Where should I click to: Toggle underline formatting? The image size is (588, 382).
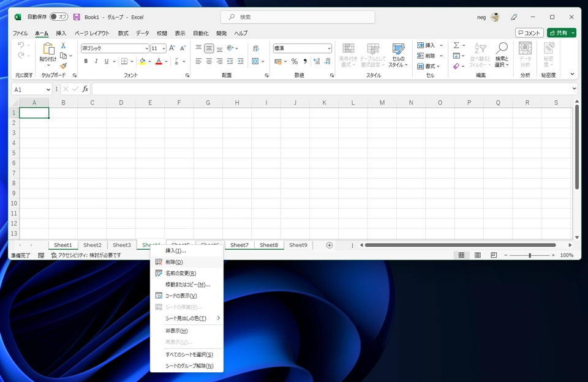click(106, 61)
